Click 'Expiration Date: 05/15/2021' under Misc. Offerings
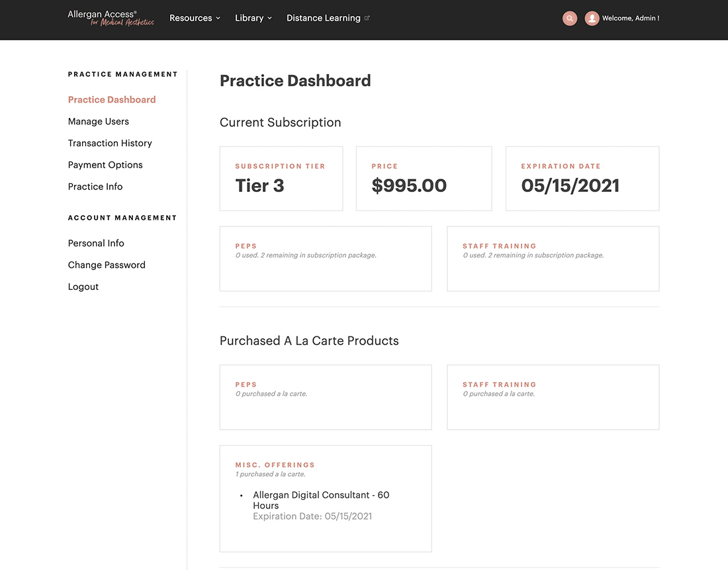The width and height of the screenshot is (728, 570). (x=312, y=516)
